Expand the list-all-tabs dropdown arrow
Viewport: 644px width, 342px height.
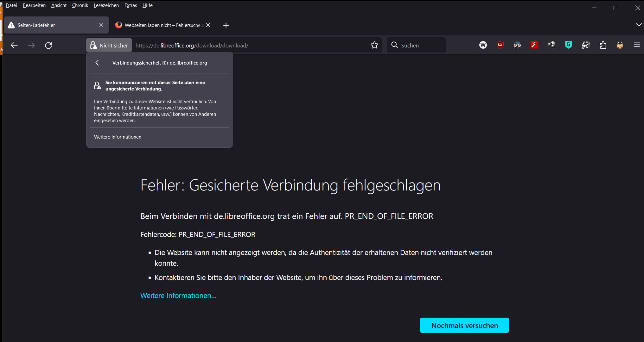tap(639, 25)
